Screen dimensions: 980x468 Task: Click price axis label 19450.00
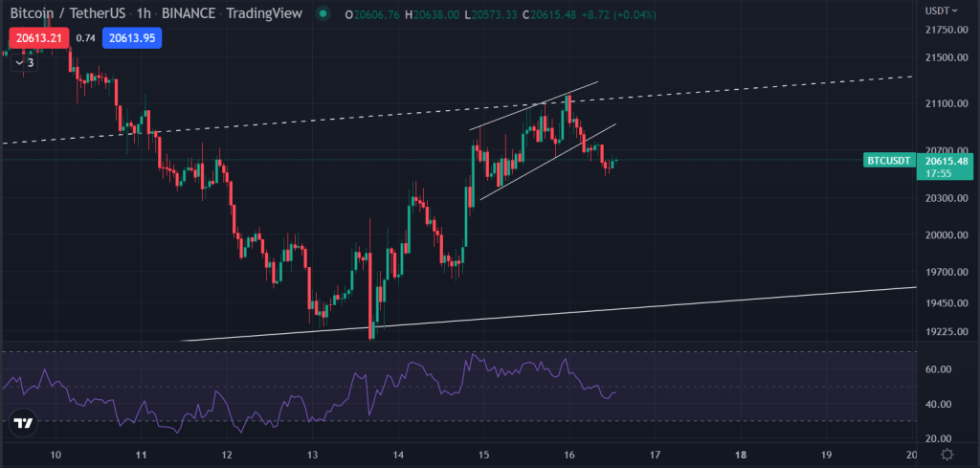947,303
